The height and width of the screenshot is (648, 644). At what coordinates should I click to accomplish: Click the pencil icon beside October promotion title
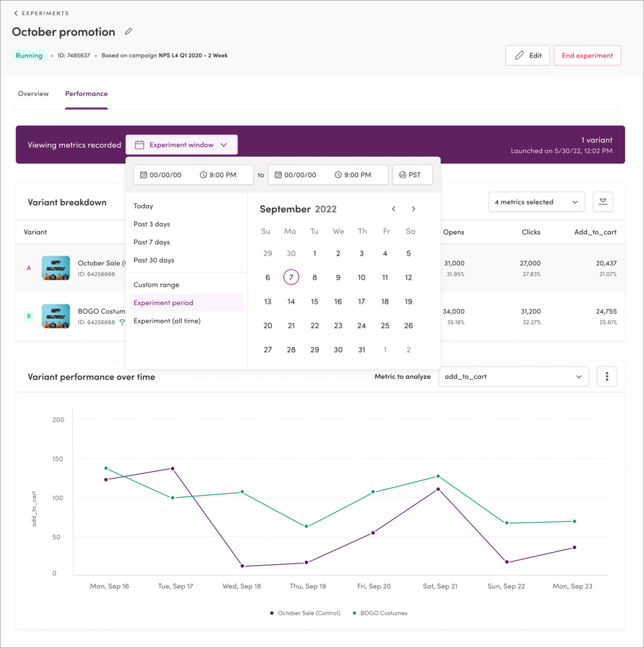[x=129, y=31]
